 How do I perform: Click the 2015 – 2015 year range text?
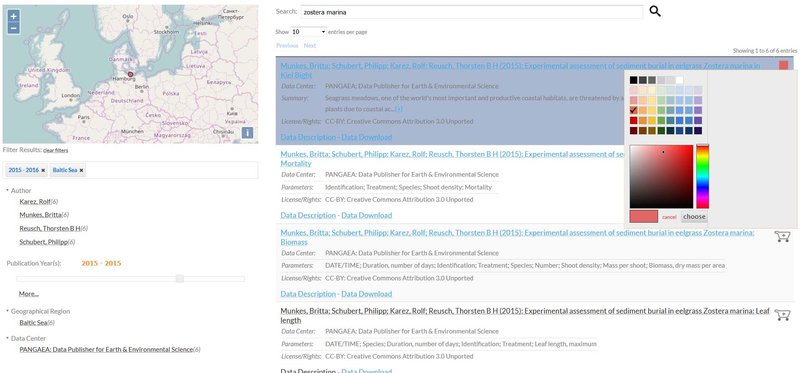[102, 263]
